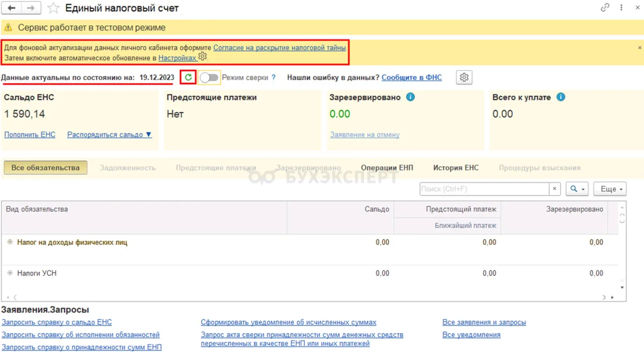
Task: Switch to the История ЕНС tab
Action: coord(456,168)
